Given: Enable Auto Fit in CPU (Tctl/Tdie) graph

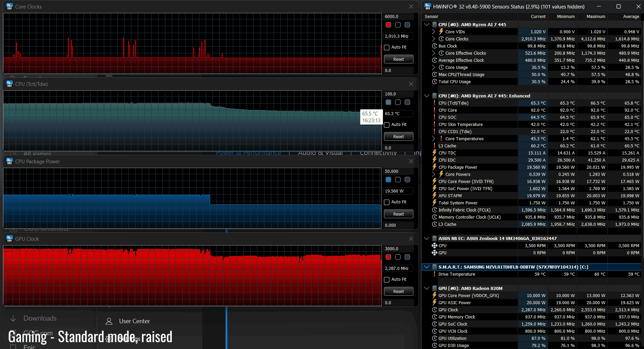Looking at the screenshot, I should click(387, 125).
